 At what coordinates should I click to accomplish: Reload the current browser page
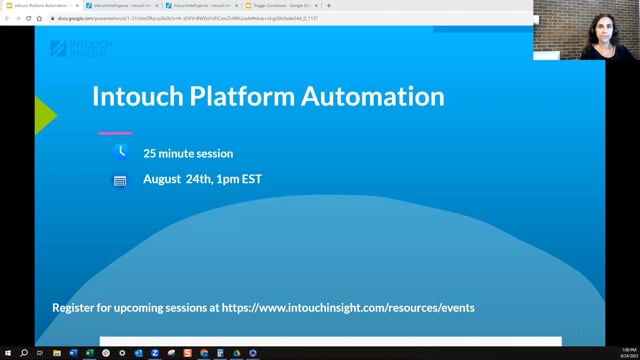[x=29, y=18]
